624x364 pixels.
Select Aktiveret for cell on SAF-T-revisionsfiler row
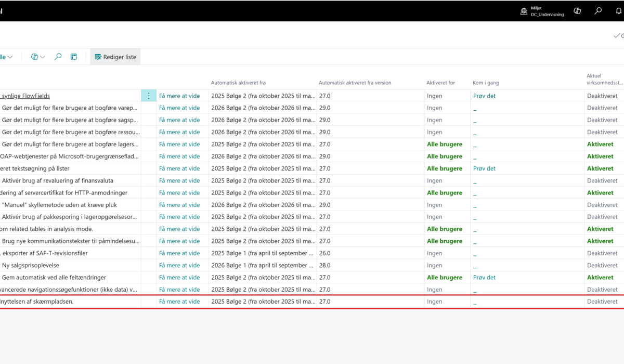(447, 253)
